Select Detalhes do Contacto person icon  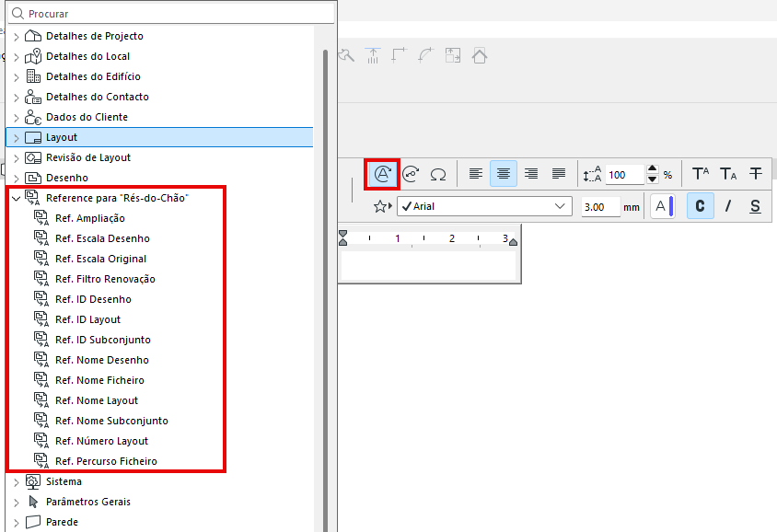[33, 97]
